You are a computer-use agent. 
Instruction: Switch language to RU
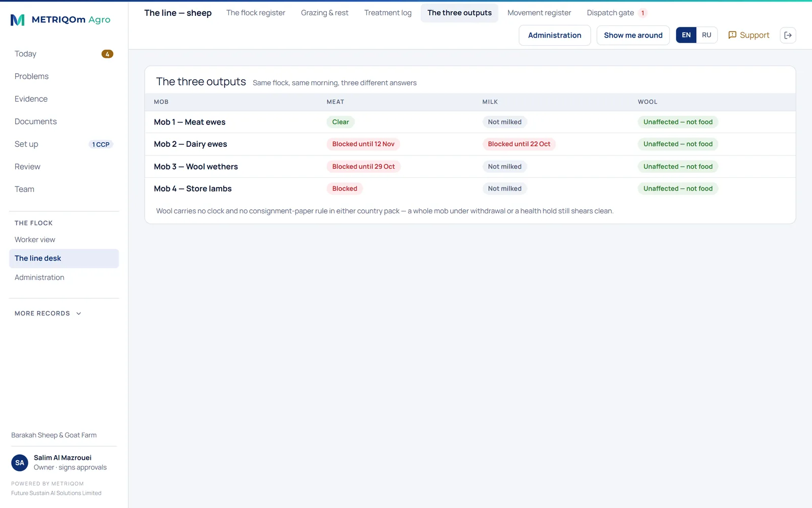pos(706,35)
